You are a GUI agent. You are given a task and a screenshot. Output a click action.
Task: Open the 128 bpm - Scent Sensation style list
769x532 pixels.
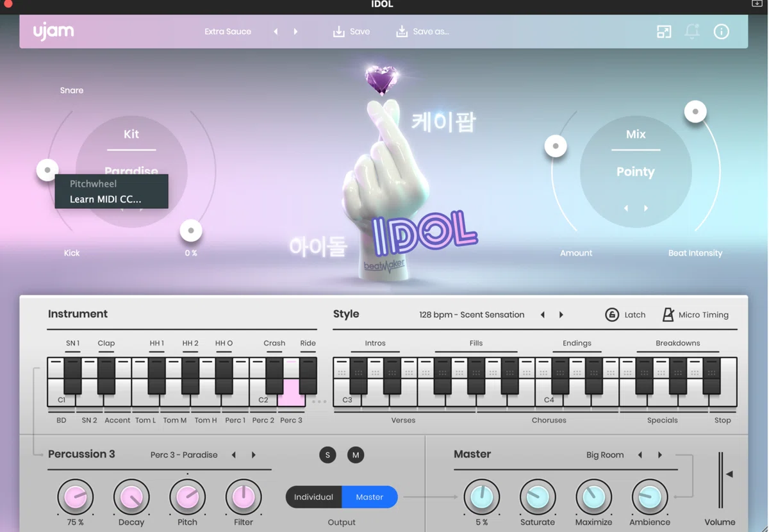point(472,315)
